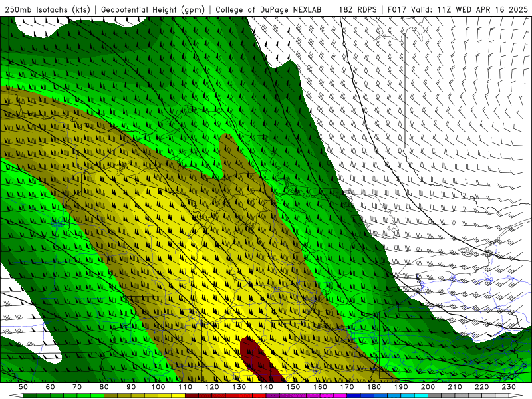Click the 230 label on the color scale
Image resolution: width=532 pixels, height=399 pixels.
pos(509,387)
